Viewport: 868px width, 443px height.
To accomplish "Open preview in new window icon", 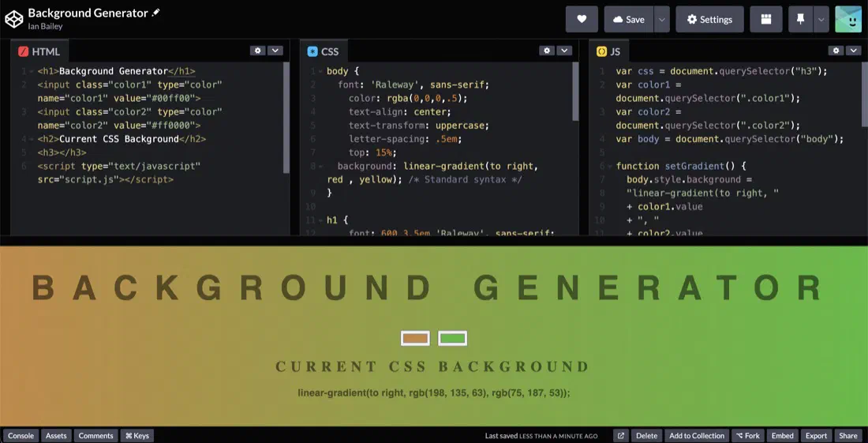I will (621, 436).
